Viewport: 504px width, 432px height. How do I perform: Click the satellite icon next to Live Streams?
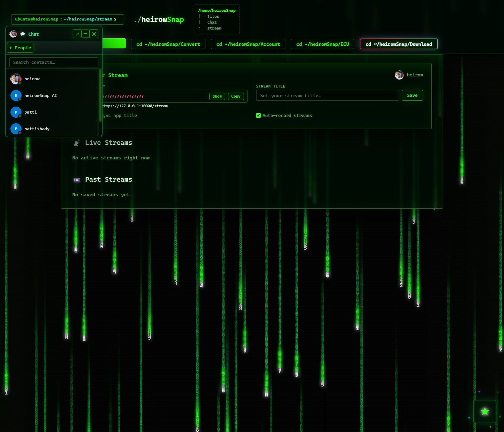click(x=77, y=143)
